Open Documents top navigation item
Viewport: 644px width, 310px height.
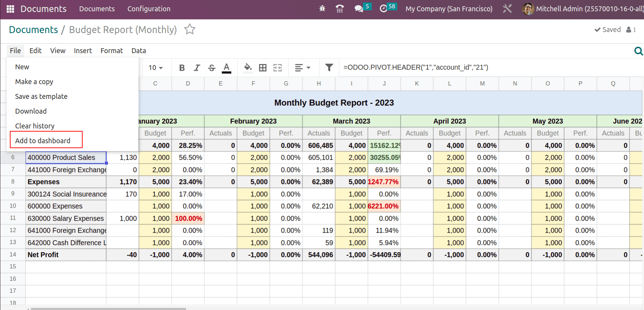click(x=97, y=9)
